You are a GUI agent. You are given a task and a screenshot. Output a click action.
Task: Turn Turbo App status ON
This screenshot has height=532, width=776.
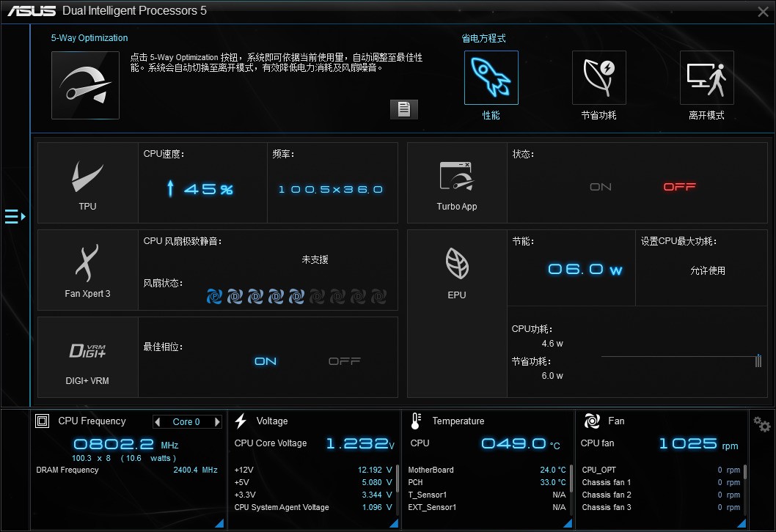click(x=600, y=187)
